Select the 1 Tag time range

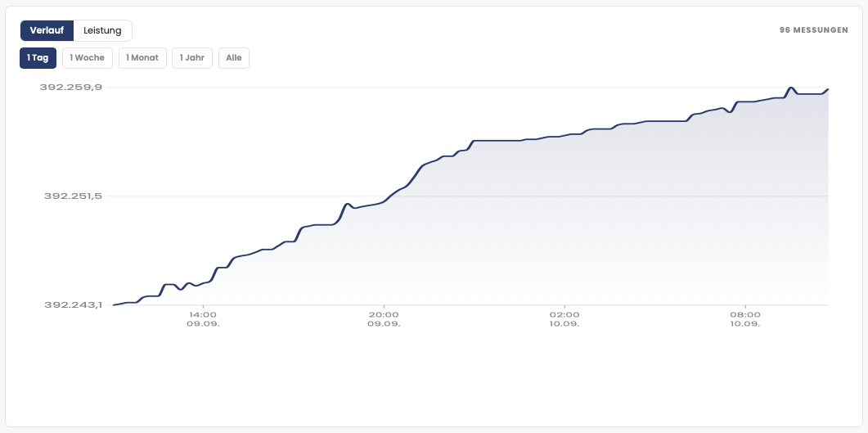38,57
